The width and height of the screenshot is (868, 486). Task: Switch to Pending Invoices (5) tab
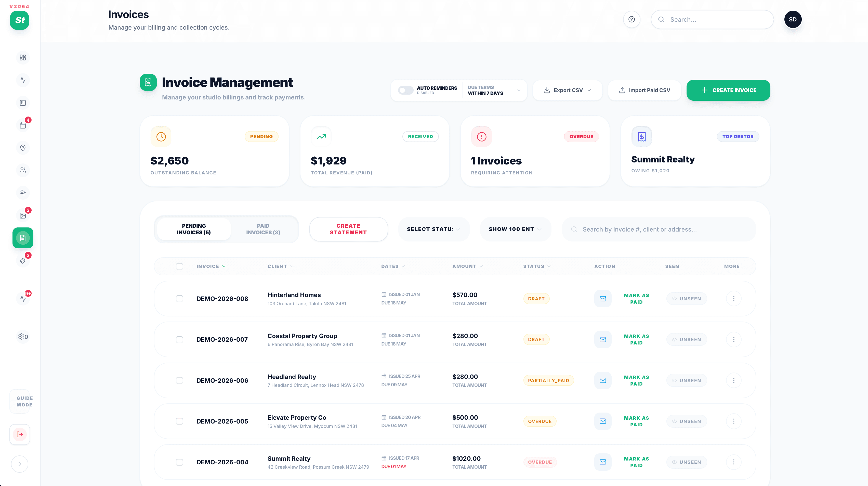tap(194, 229)
